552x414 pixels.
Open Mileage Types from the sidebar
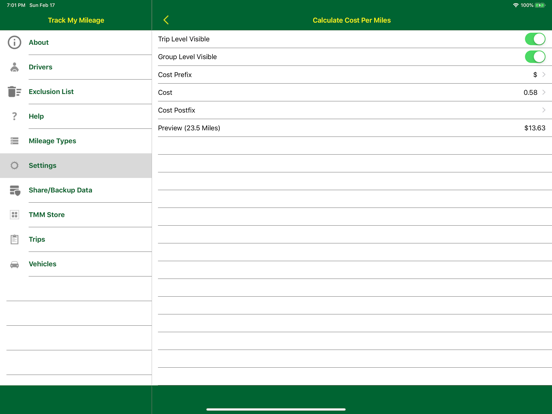pyautogui.click(x=76, y=141)
